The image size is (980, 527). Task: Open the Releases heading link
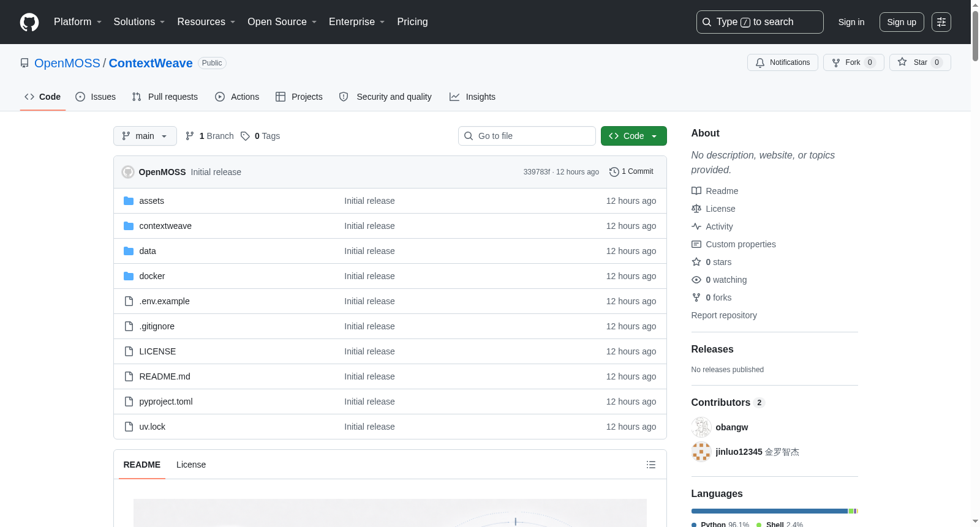coord(712,349)
